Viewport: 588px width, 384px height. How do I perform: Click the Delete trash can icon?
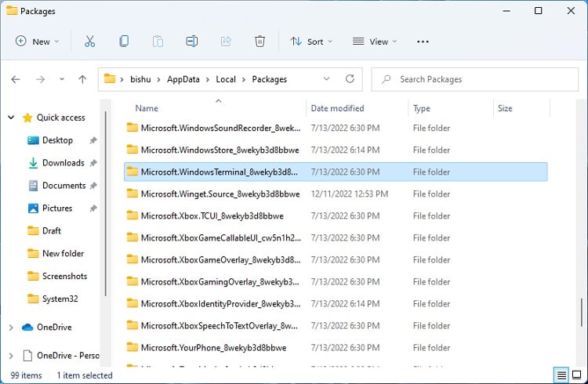260,42
